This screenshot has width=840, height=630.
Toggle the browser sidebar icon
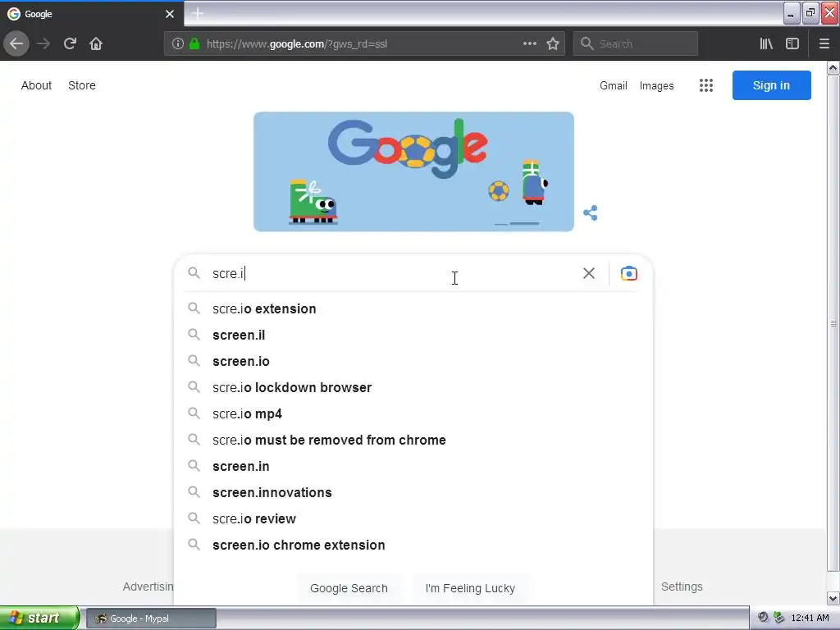(x=792, y=43)
